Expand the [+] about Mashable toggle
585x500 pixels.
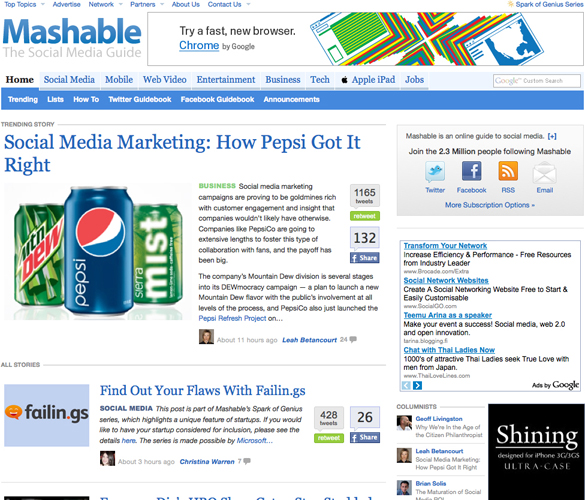coord(552,137)
